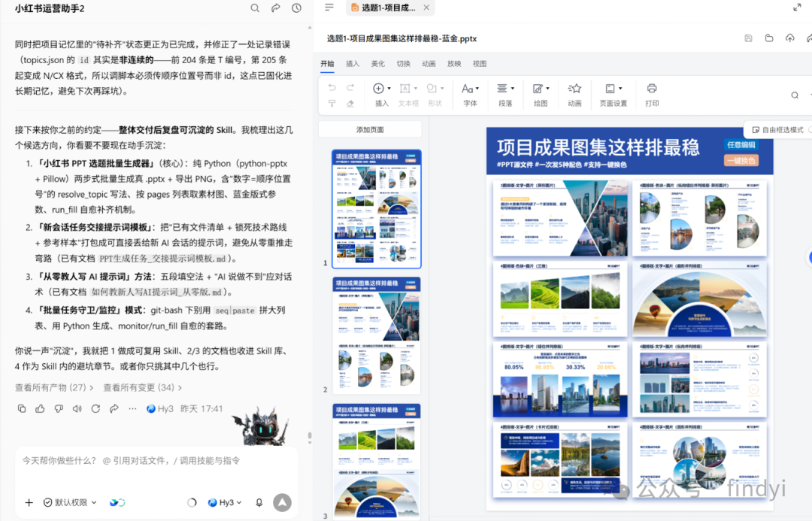The image size is (812, 521).
Task: Open more options ellipsis under the reply
Action: [132, 409]
